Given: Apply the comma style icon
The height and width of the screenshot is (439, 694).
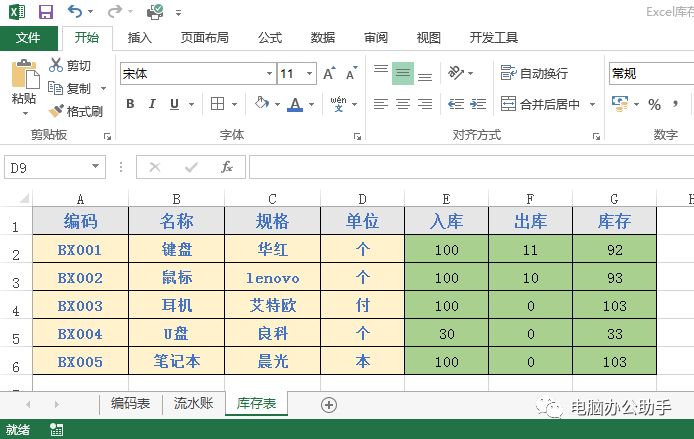Looking at the screenshot, I should click(x=675, y=104).
